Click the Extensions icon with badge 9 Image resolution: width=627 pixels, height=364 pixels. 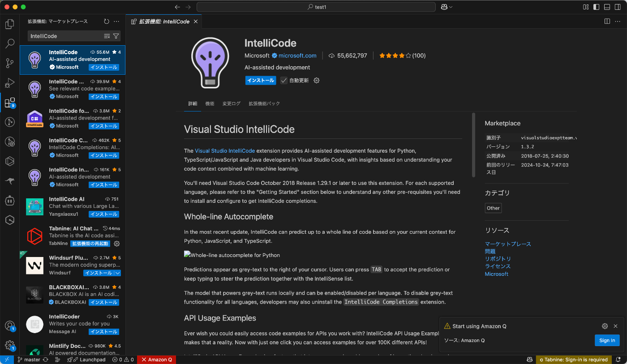(9, 103)
